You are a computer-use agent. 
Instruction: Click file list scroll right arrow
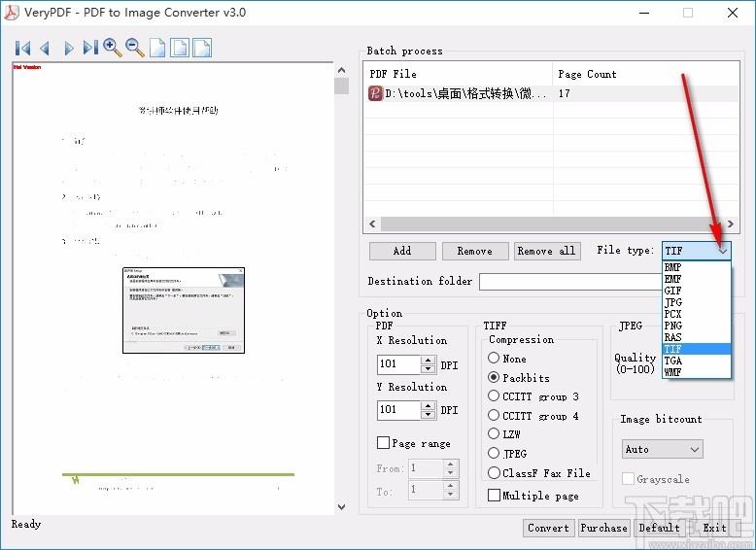pos(731,223)
